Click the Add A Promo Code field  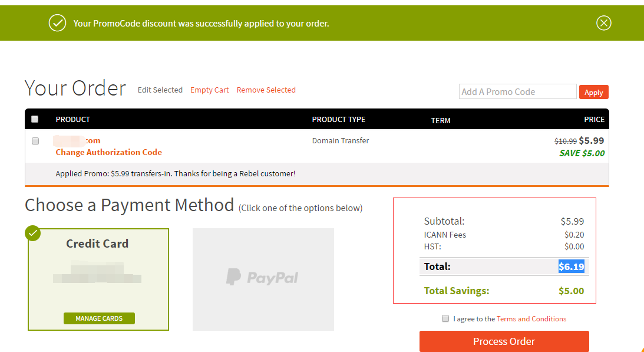pyautogui.click(x=517, y=92)
